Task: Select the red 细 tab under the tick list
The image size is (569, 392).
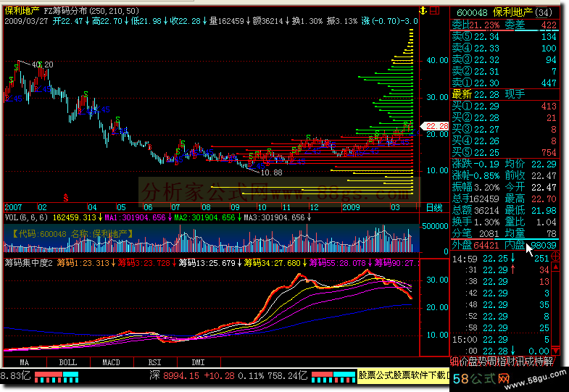Action: 454,361
